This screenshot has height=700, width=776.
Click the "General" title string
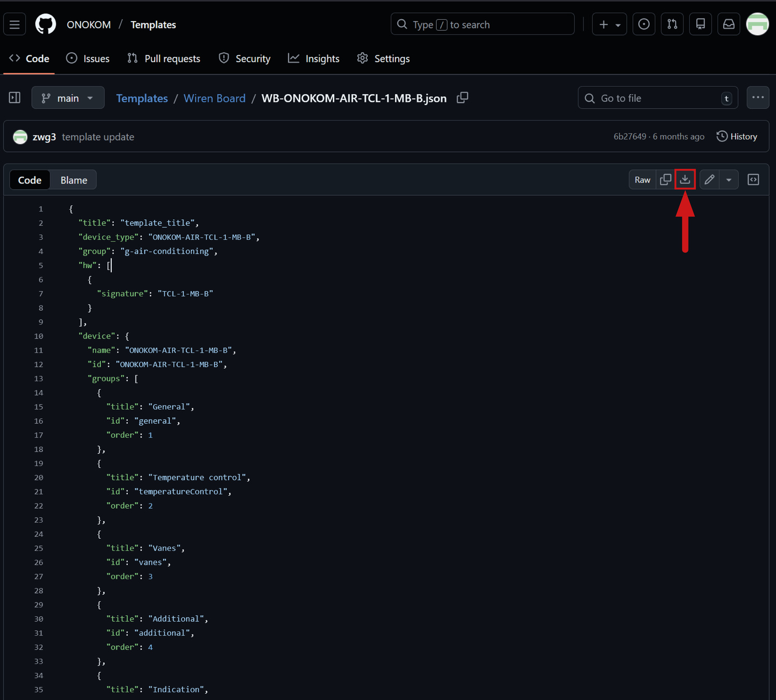click(169, 407)
